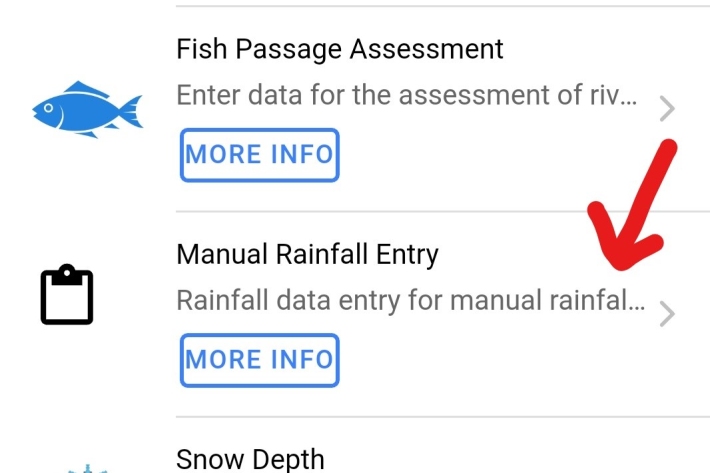Select the Fish Passage Assessment title
710x473 pixels.
coord(339,48)
